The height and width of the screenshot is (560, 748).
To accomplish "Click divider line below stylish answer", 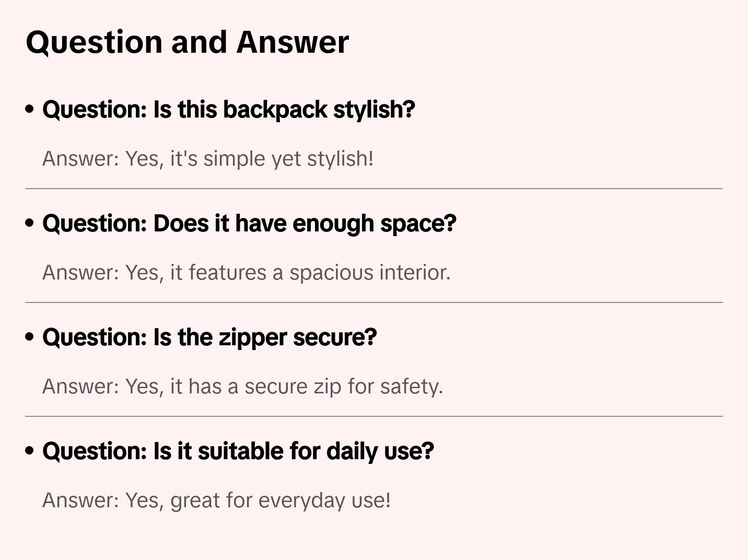I will point(373,189).
